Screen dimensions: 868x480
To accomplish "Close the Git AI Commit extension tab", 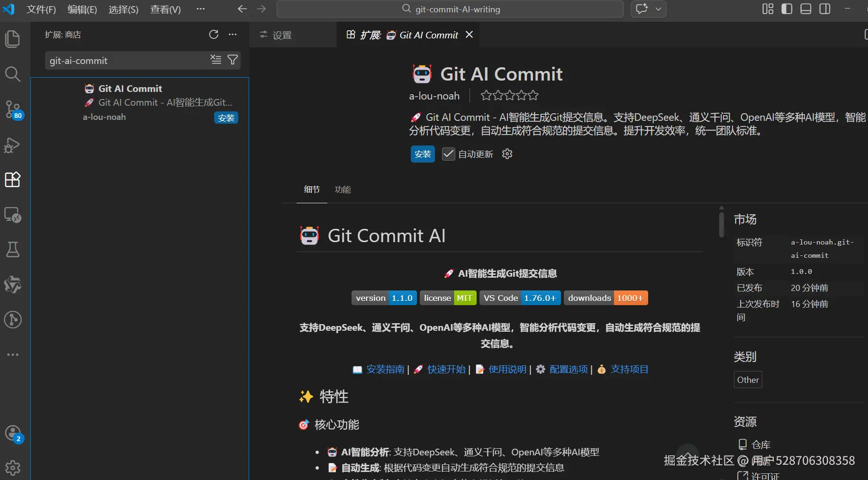I will [x=469, y=35].
